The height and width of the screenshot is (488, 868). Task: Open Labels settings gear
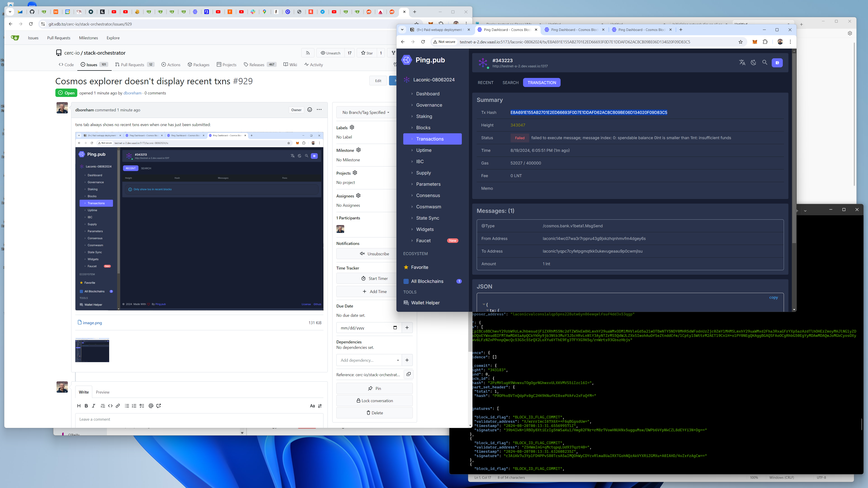352,127
